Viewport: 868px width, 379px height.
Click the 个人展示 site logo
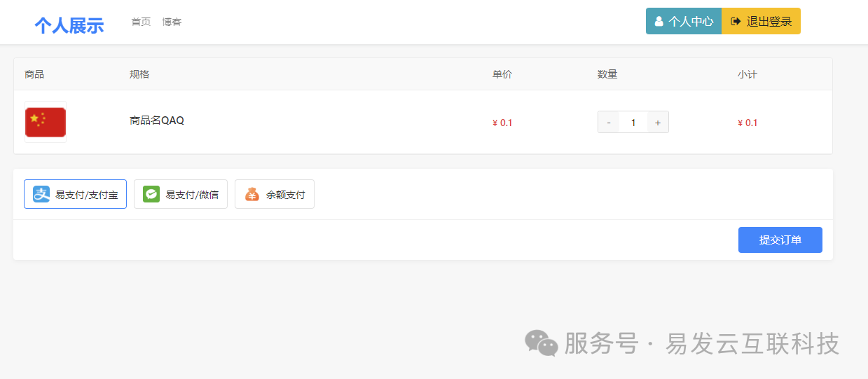(69, 26)
